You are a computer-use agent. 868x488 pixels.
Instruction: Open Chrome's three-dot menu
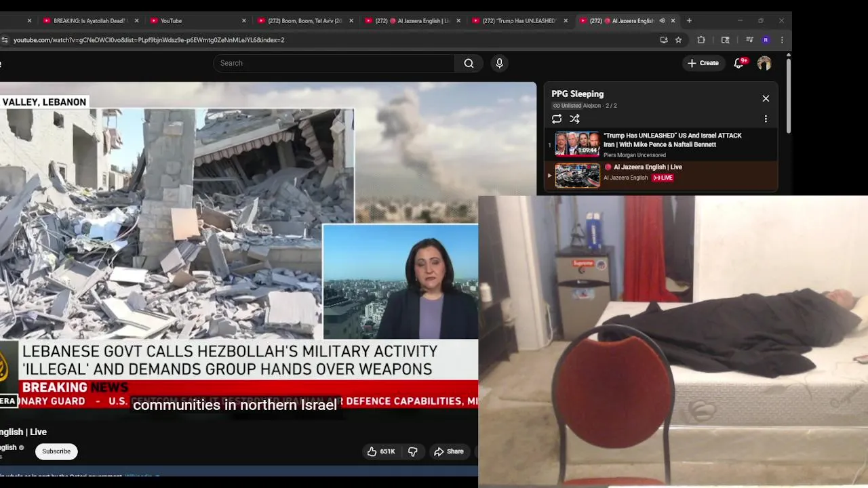pos(782,40)
